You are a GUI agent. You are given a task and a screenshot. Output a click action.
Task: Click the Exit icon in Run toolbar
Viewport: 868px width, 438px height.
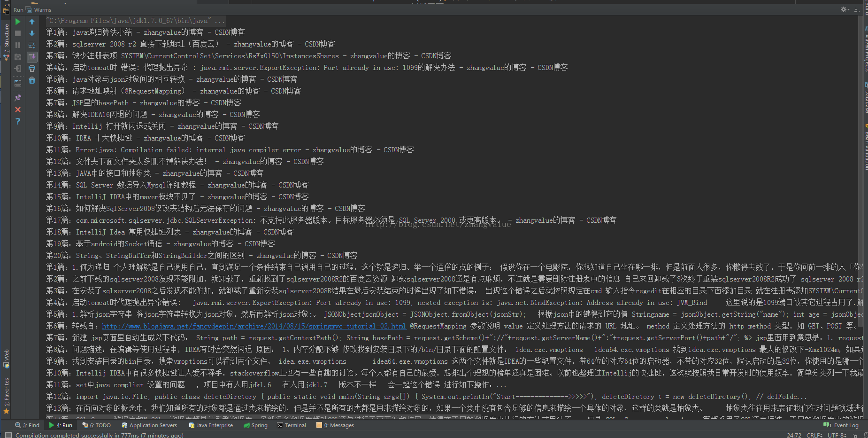[x=18, y=69]
